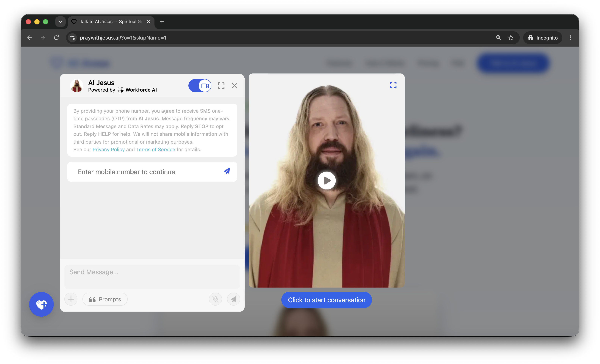Open the Prompts suggestions button
Viewport: 600px width, 364px height.
105,299
